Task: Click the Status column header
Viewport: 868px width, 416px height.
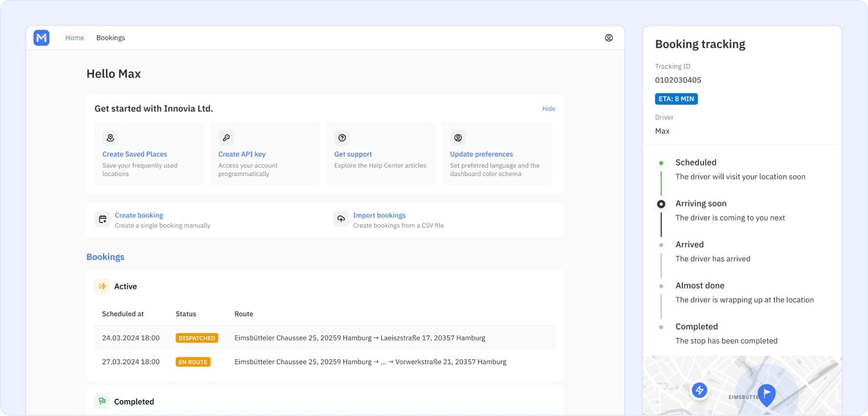Action: coord(186,314)
